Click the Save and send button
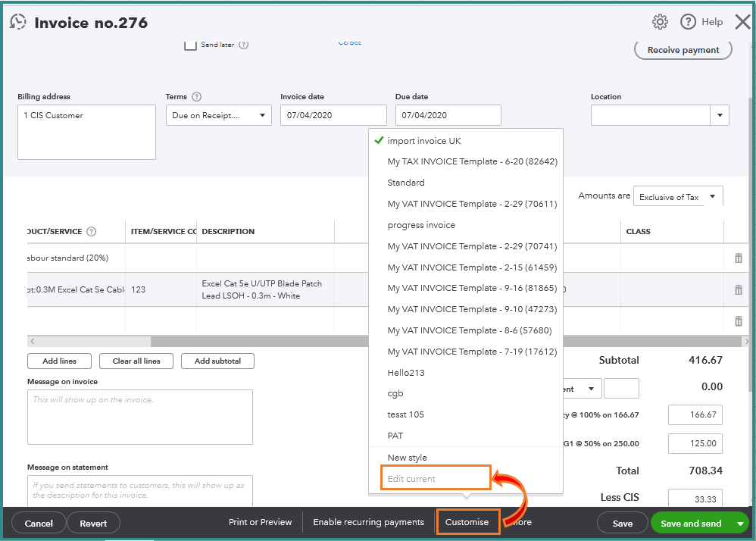Screen dimensions: 756x541 (691, 524)
